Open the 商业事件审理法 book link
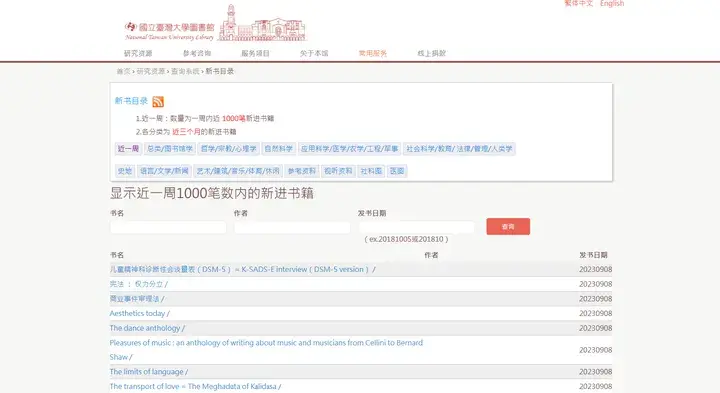 pos(137,299)
